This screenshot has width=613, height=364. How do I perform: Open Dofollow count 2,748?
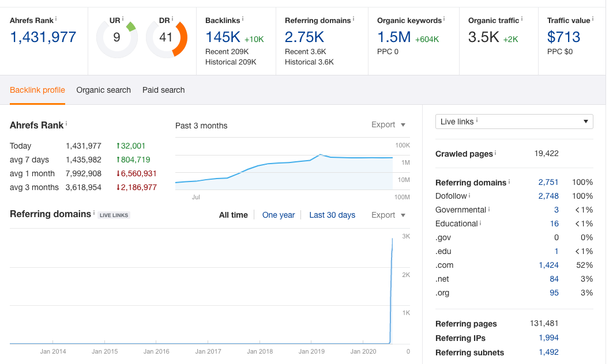pos(548,196)
